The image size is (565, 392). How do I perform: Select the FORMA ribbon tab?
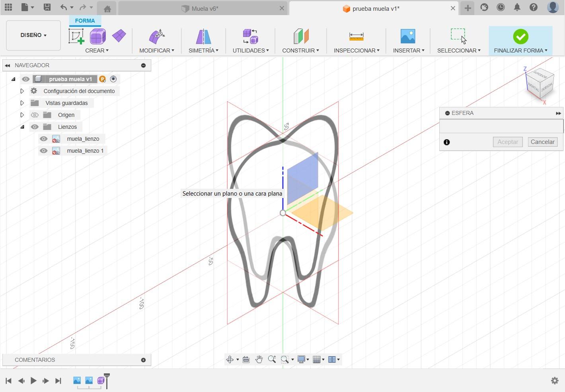[x=85, y=21]
